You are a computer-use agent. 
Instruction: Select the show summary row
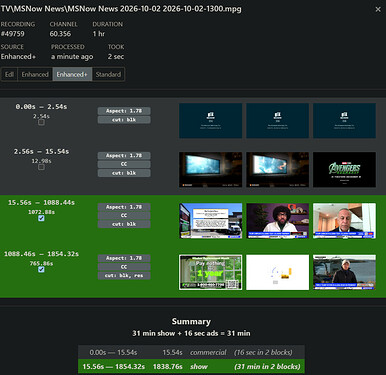click(x=191, y=367)
